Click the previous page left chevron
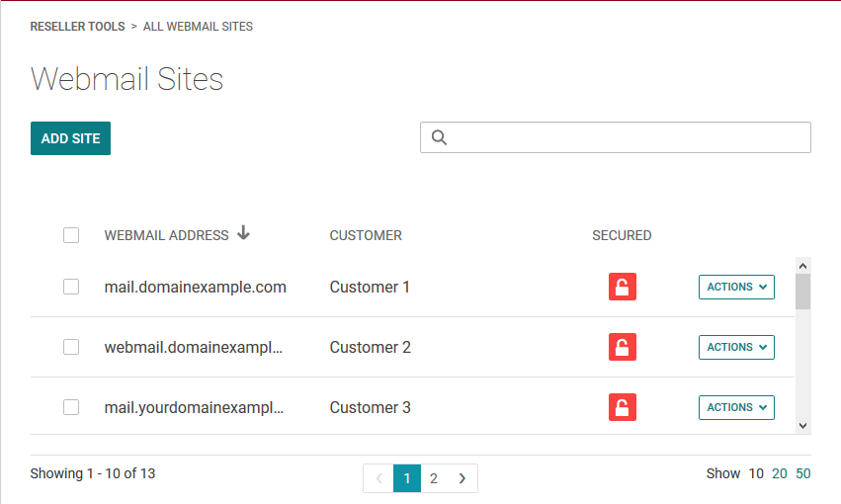841x504 pixels. click(378, 478)
